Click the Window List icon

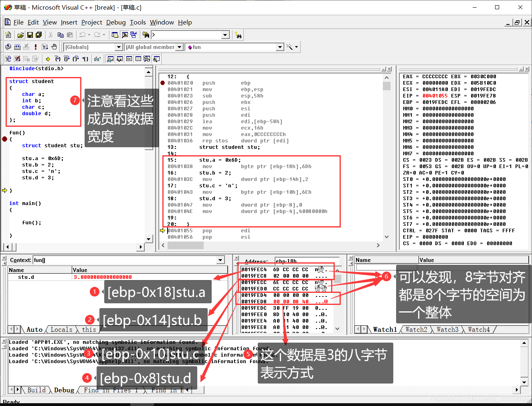tap(134, 35)
